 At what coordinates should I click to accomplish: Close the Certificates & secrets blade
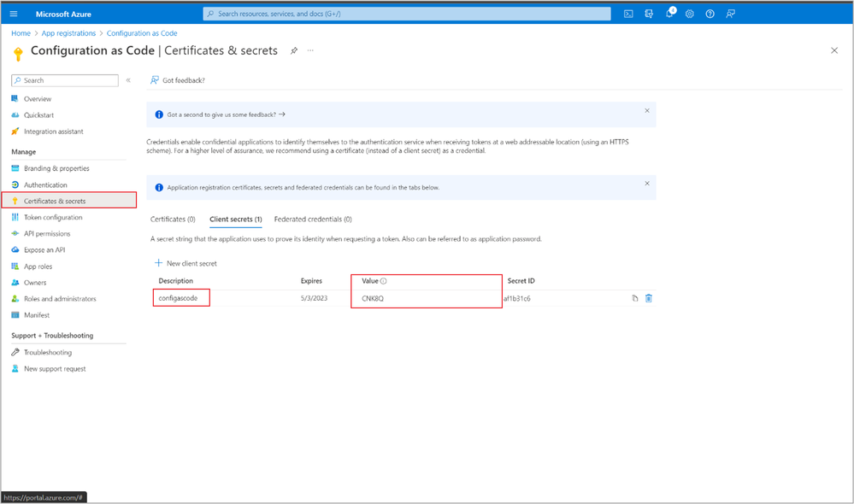pos(833,50)
